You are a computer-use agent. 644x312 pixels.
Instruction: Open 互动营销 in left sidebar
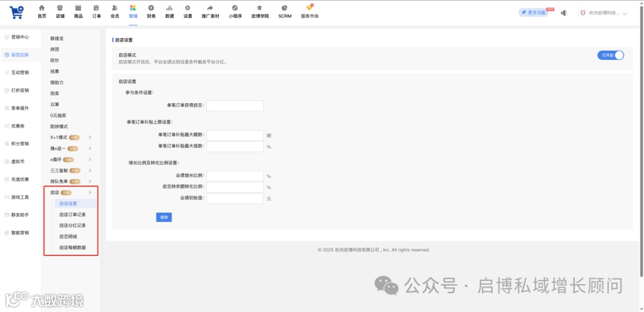20,72
